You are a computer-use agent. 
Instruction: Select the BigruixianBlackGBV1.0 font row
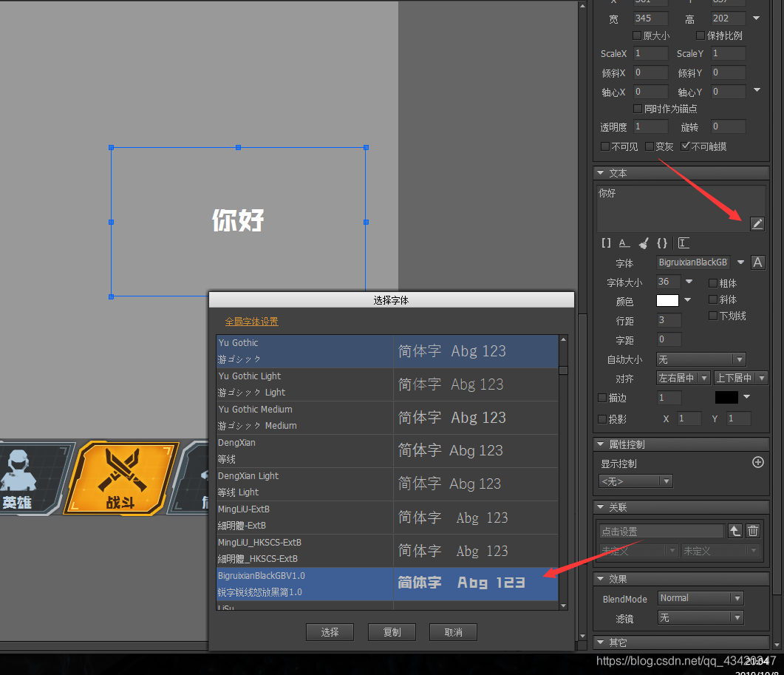(387, 584)
